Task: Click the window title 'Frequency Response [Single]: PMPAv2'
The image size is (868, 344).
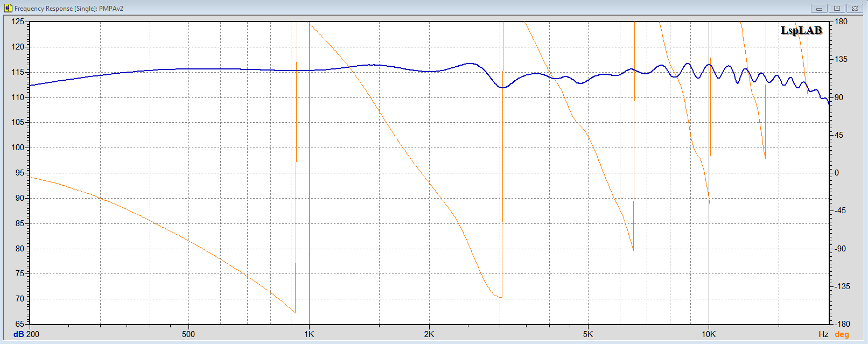Action: 69,9
